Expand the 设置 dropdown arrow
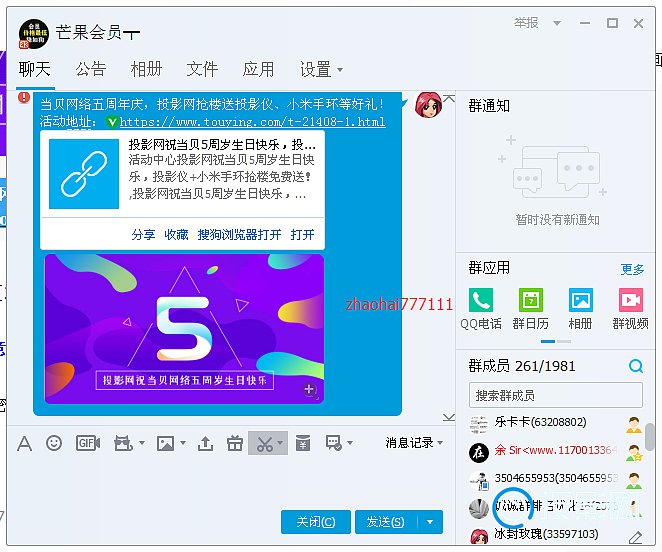Viewport: 662px width, 552px height. pyautogui.click(x=340, y=70)
